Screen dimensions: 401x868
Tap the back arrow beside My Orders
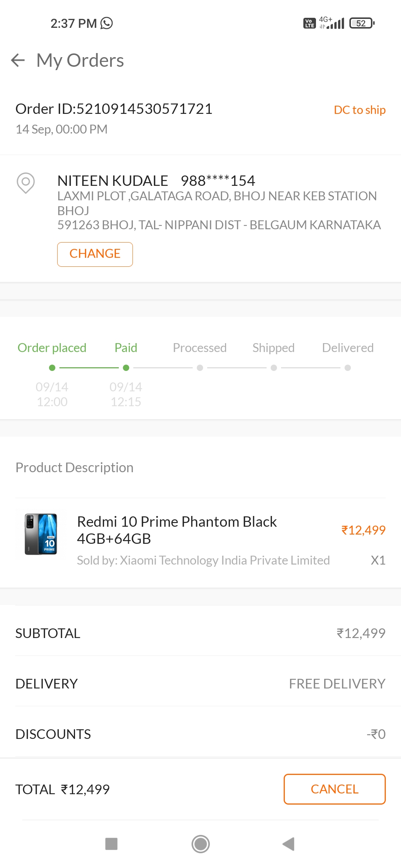[x=18, y=60]
